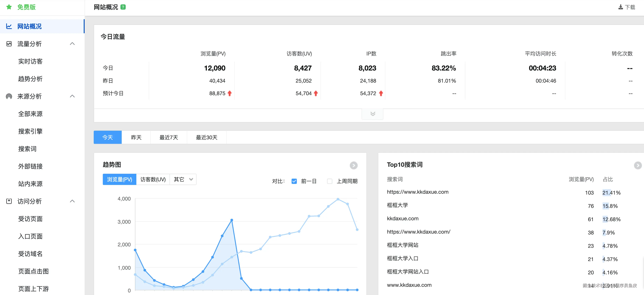Screen dimensions: 644x295
Task: Uncheck the 前一日 comparison checkbox
Action: click(294, 181)
